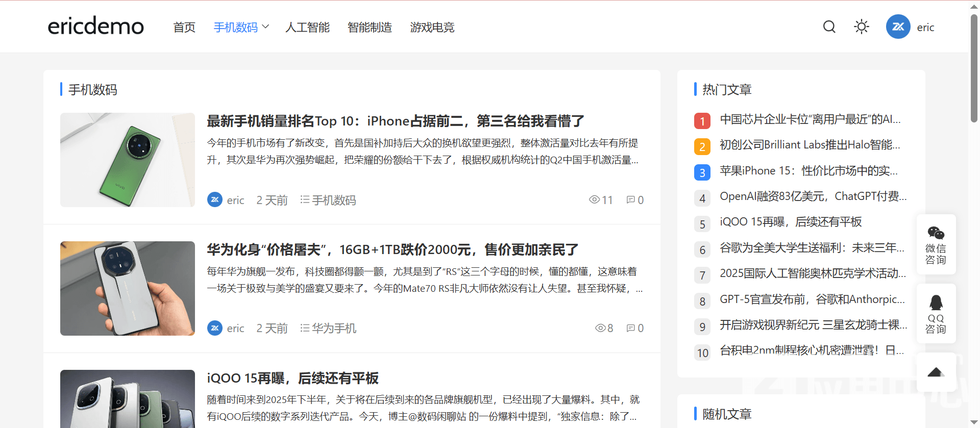Screen dimensions: 980x428
Task: Open the green vivo phone article thumbnail
Action: tap(128, 160)
